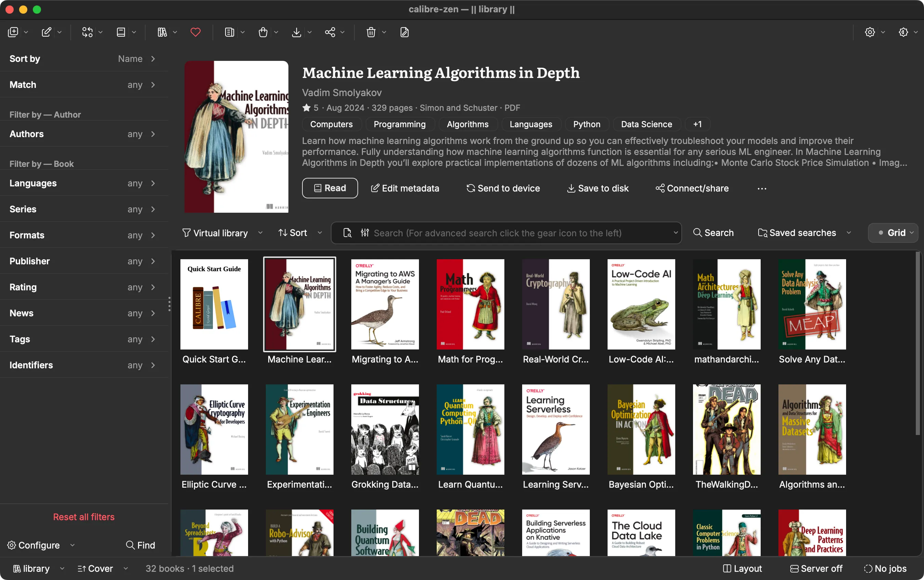Toggle the Server off status button
This screenshot has width=924, height=580.
point(816,568)
